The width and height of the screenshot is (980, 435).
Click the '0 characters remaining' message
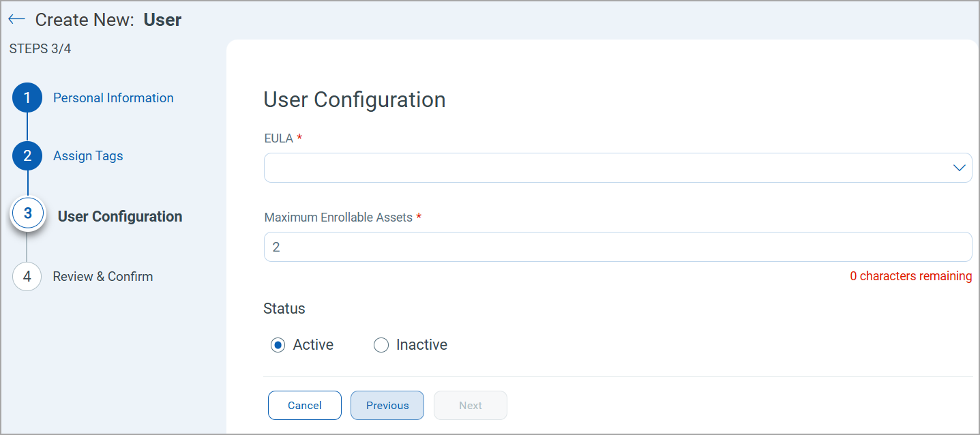coord(911,276)
